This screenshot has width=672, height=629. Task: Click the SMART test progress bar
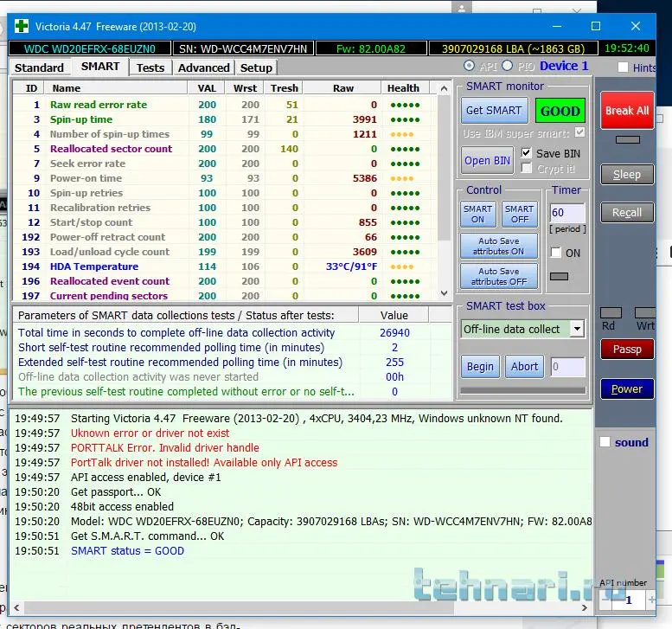[523, 390]
